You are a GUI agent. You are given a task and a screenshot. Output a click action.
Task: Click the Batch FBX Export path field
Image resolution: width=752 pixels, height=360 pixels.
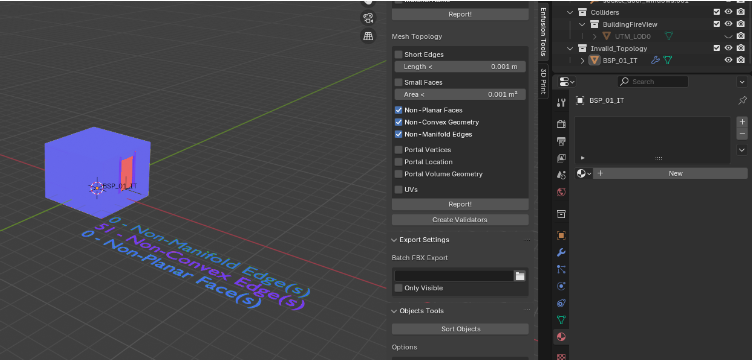click(x=454, y=276)
